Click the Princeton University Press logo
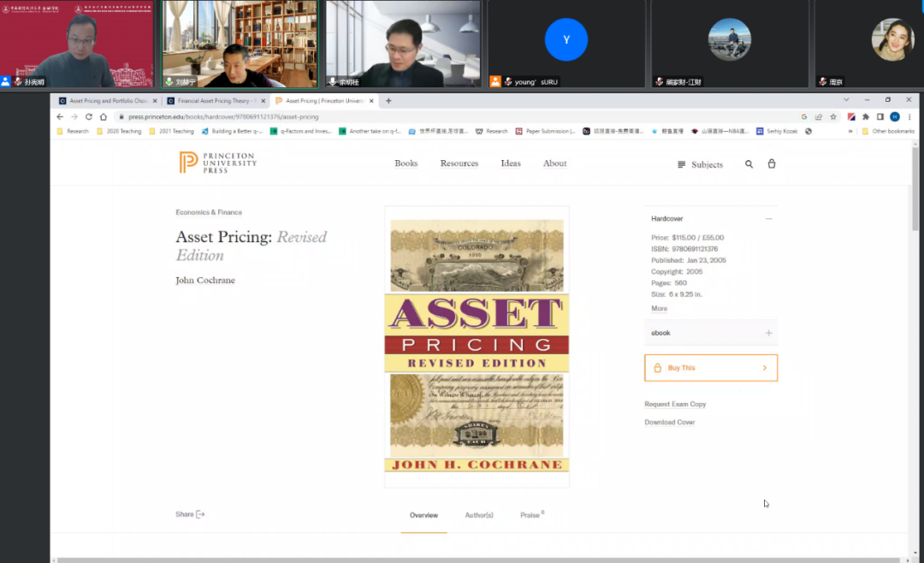The image size is (924, 563). [x=217, y=163]
